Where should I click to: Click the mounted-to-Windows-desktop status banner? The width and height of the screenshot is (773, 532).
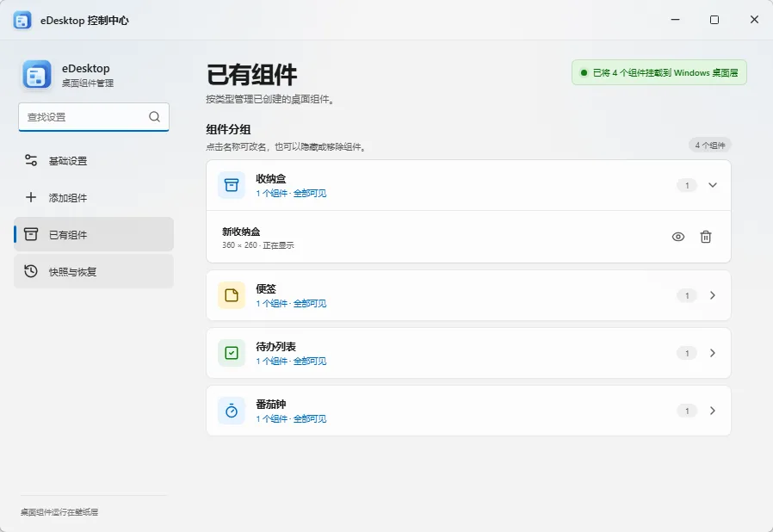tap(659, 72)
